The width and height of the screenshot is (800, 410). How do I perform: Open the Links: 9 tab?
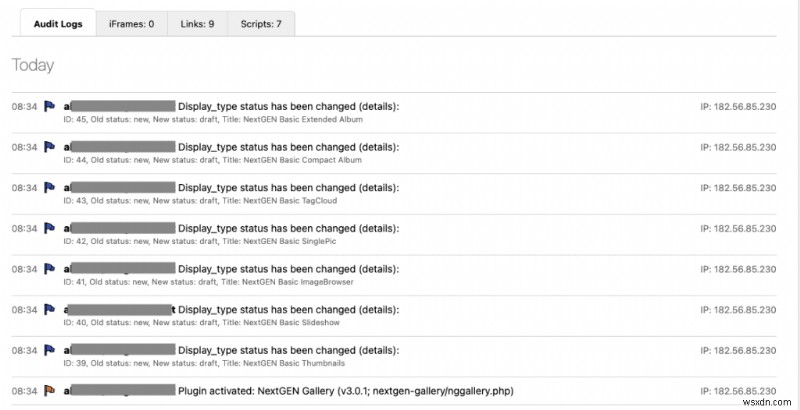pyautogui.click(x=197, y=23)
